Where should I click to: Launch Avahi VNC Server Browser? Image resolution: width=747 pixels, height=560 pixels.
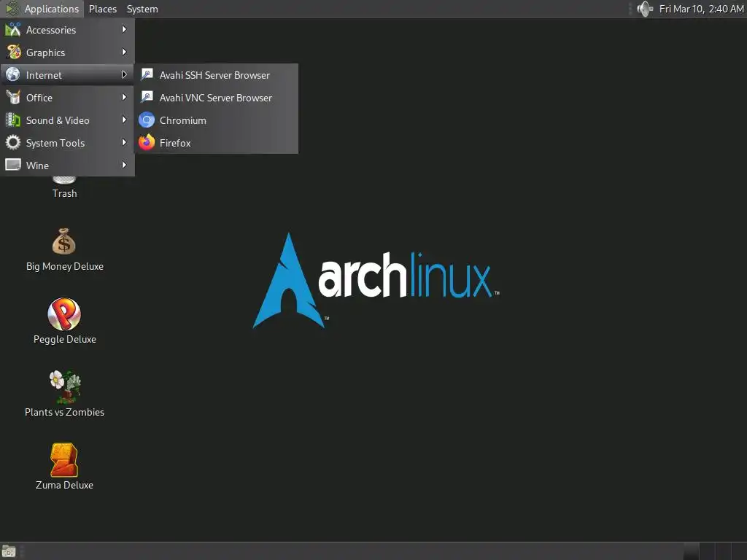click(216, 98)
